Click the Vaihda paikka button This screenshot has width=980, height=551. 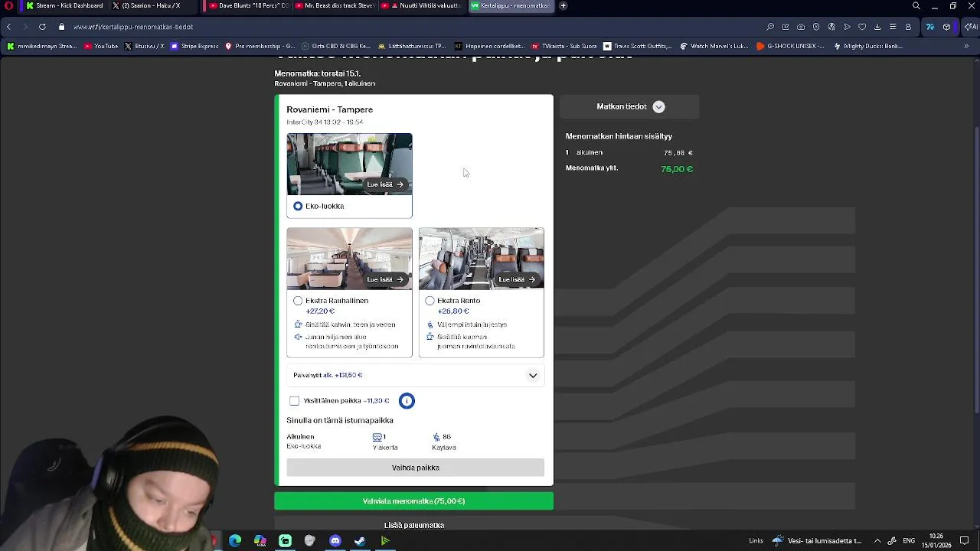coord(415,468)
